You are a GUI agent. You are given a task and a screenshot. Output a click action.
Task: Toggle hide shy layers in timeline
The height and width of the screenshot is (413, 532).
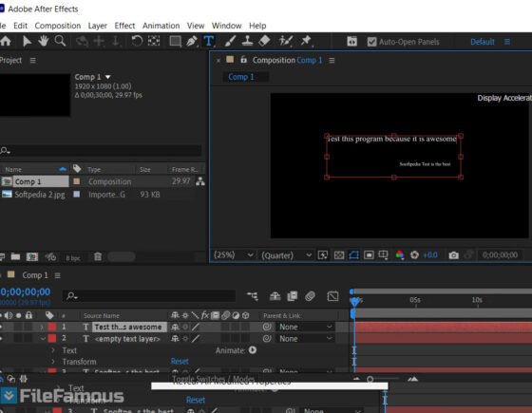pyautogui.click(x=275, y=296)
